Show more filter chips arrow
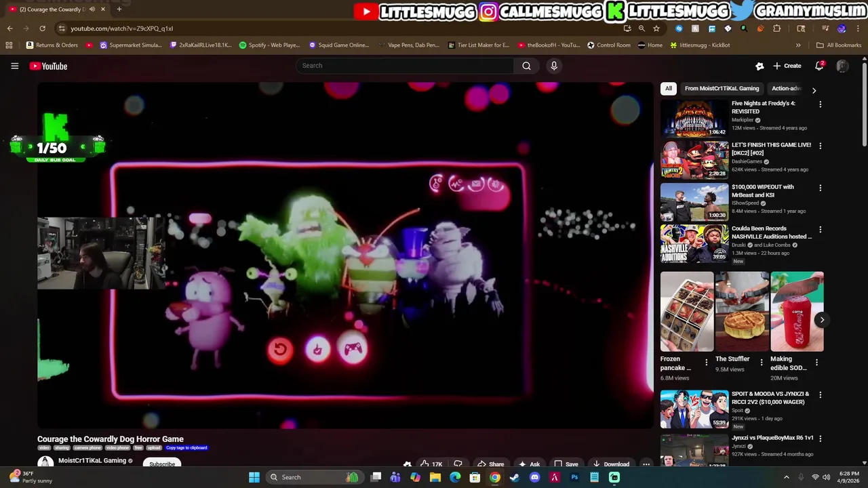 (x=814, y=90)
